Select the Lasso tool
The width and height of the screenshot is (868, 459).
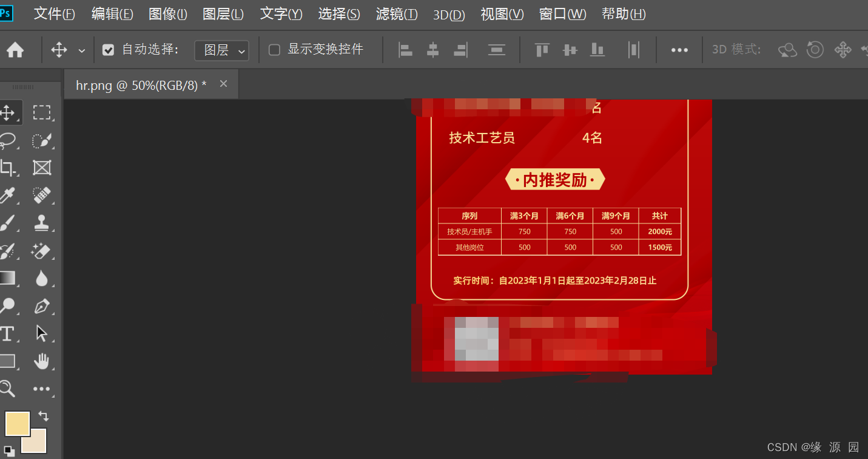[7, 140]
